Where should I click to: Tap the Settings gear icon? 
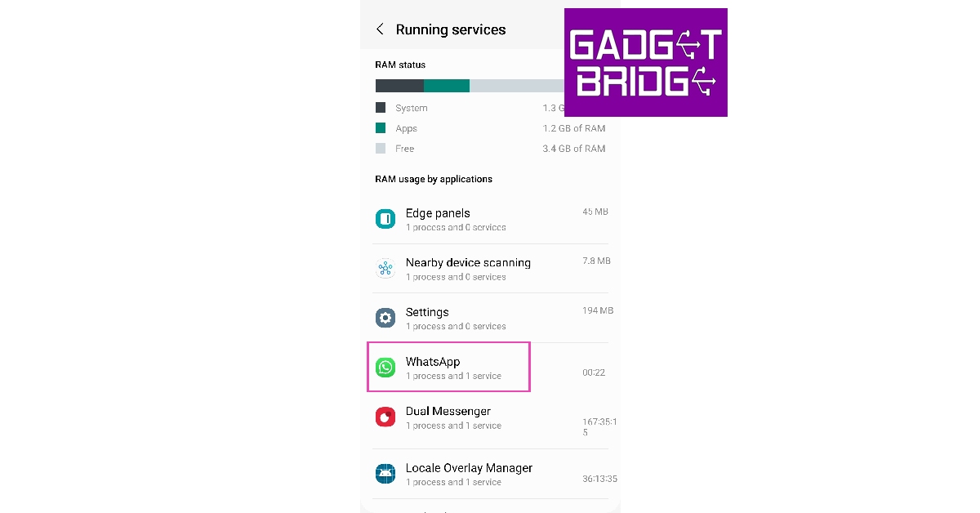(x=385, y=318)
